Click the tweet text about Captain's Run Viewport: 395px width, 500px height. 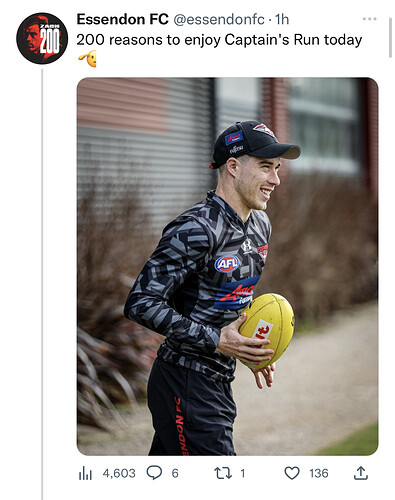pos(219,40)
